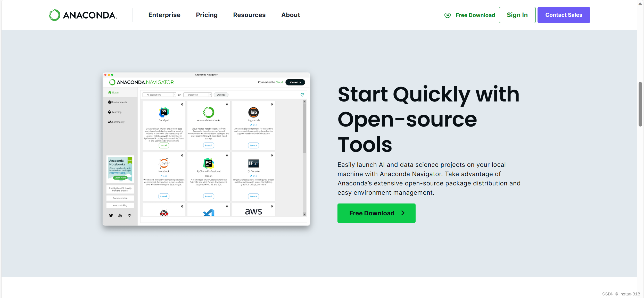Click the Qt Console IPython icon
The height and width of the screenshot is (298, 644).
pos(253,163)
